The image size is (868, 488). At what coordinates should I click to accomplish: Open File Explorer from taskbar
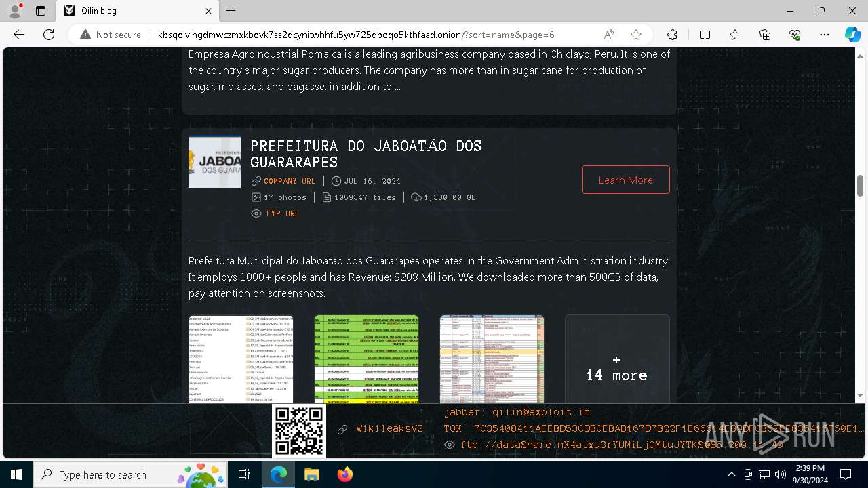pos(311,474)
